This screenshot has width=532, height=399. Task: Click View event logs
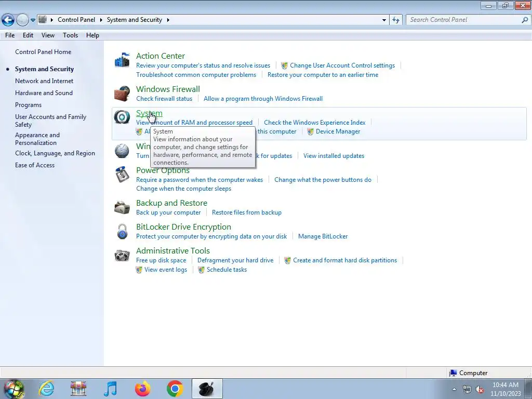[166, 270]
